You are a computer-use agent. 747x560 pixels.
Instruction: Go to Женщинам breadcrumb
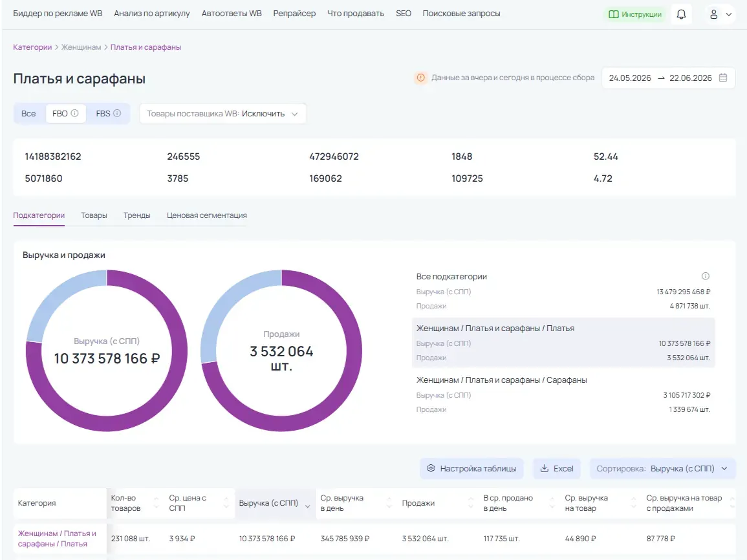pyautogui.click(x=81, y=47)
